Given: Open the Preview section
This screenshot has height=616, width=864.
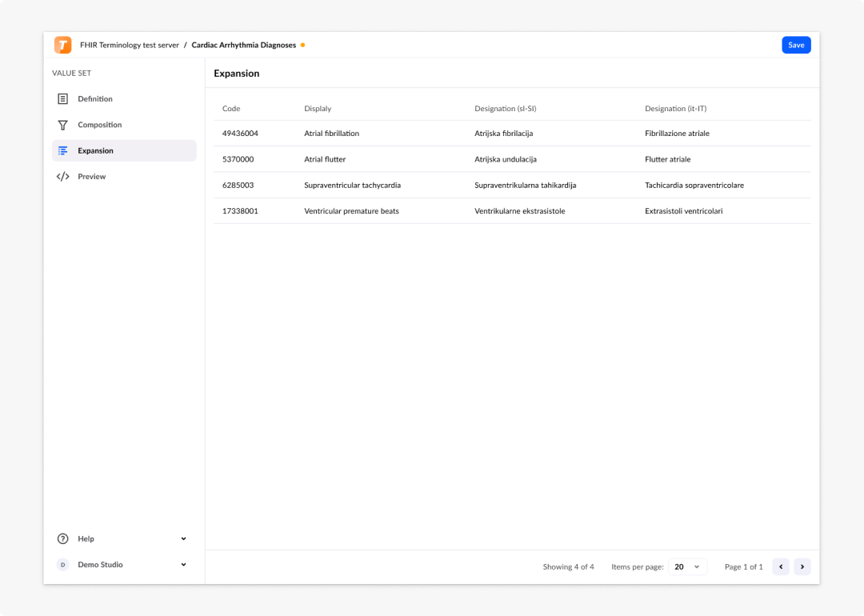Looking at the screenshot, I should coord(124,176).
